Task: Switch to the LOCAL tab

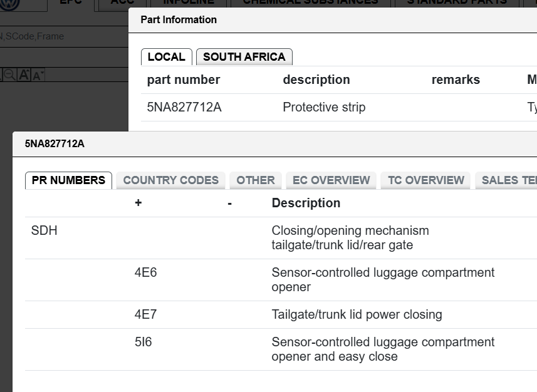Action: click(167, 57)
